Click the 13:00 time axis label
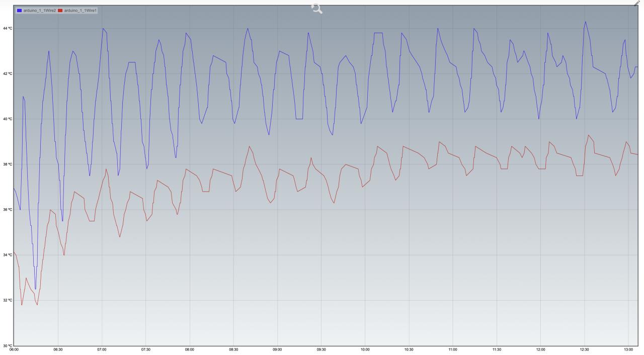This screenshot has width=644, height=355. pyautogui.click(x=628, y=349)
